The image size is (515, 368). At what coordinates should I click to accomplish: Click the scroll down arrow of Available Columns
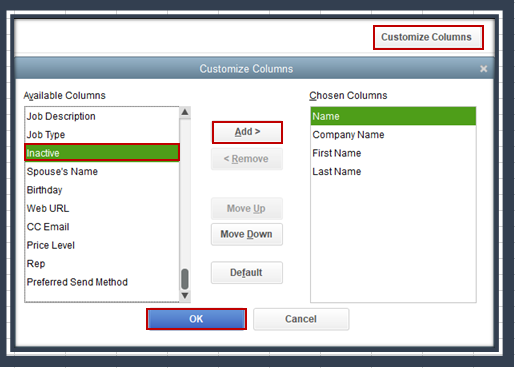pos(185,296)
